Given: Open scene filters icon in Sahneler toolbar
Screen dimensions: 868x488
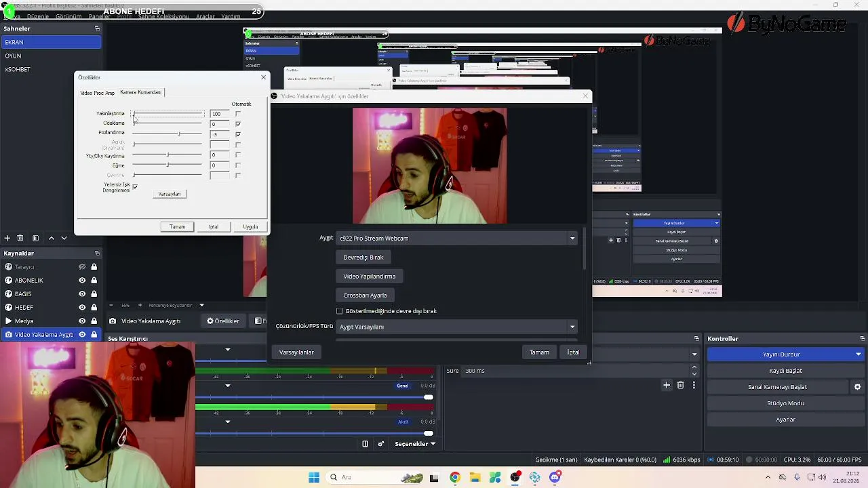Looking at the screenshot, I should 35,238.
